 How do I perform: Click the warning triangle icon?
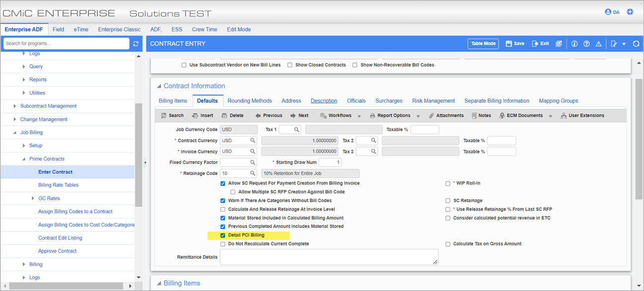pyautogui.click(x=598, y=44)
